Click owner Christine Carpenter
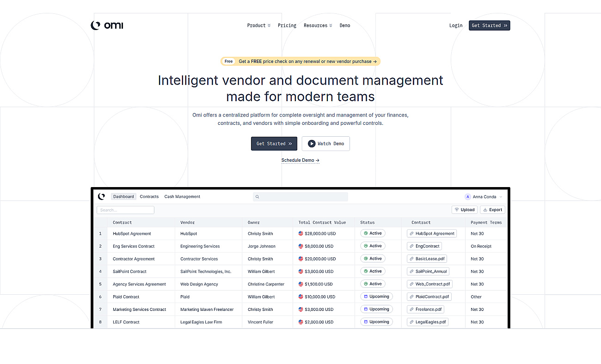Screen dimensions: 601x364 266,284
